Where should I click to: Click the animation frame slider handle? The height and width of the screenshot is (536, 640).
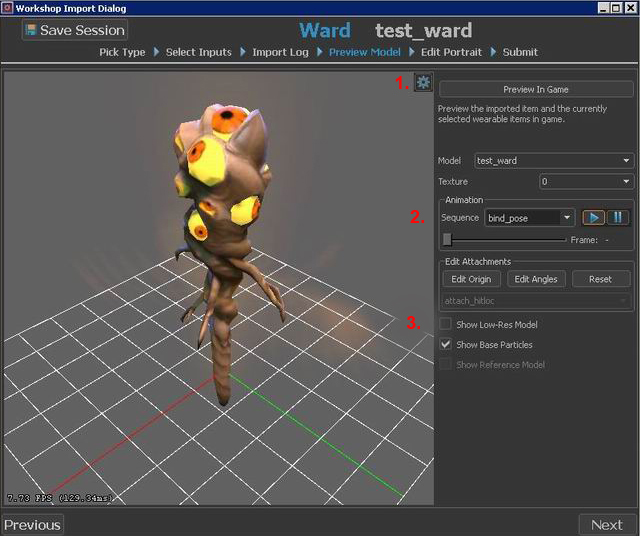[x=447, y=239]
